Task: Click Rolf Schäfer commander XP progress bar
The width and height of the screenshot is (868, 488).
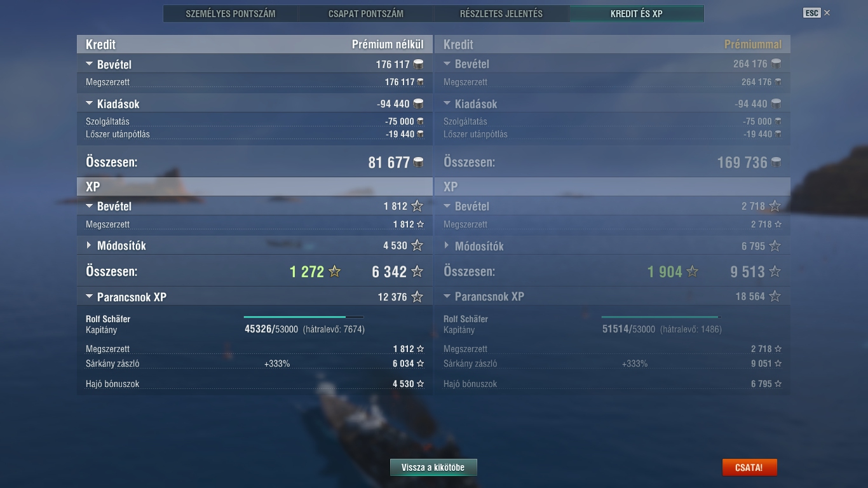Action: (x=304, y=316)
